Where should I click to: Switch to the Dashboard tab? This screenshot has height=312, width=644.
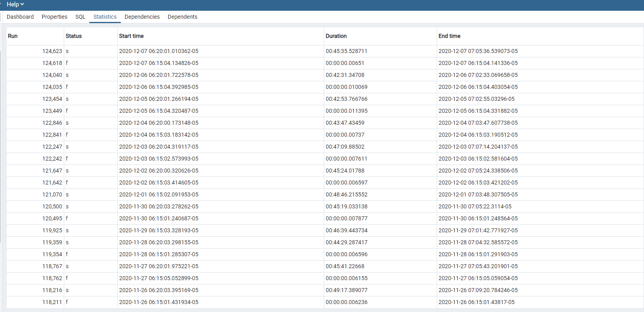click(20, 17)
